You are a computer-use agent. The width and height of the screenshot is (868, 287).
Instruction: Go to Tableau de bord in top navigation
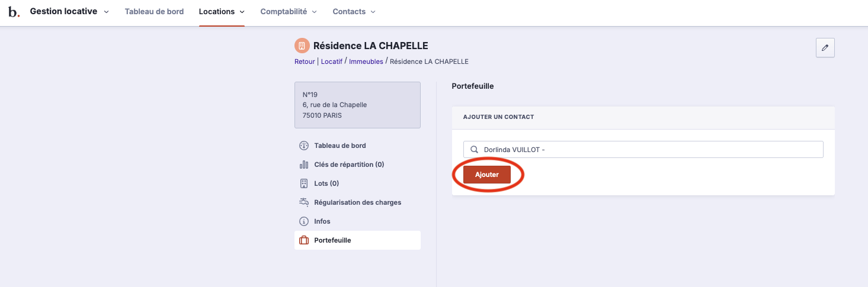[x=154, y=12]
